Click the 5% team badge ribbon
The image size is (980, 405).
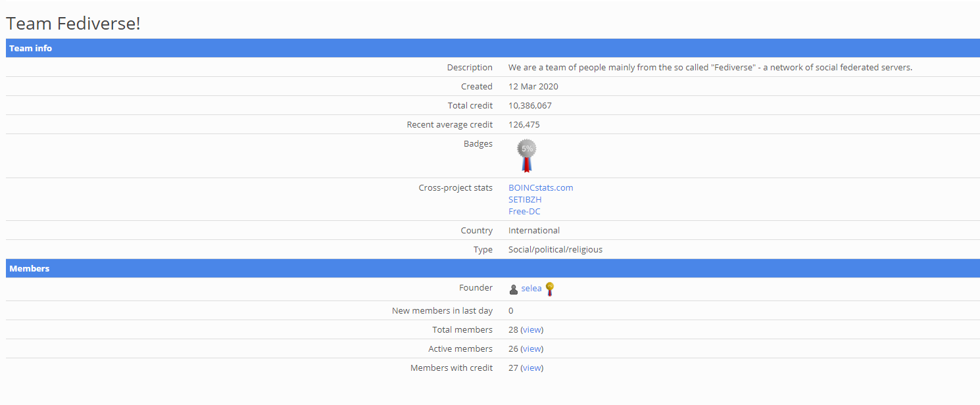click(x=526, y=155)
